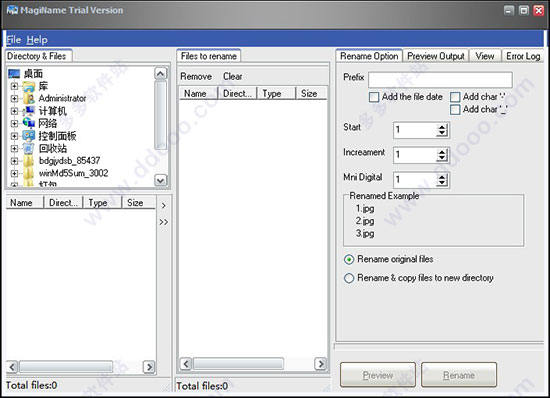The image size is (550, 398).
Task: Sort directory file list by Name column
Action: [x=25, y=203]
